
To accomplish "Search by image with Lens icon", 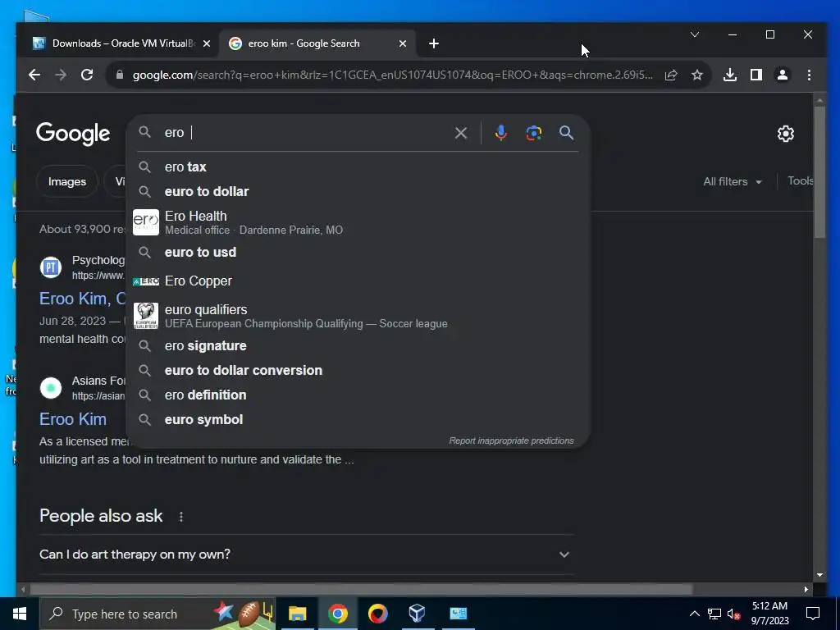I will pos(533,133).
